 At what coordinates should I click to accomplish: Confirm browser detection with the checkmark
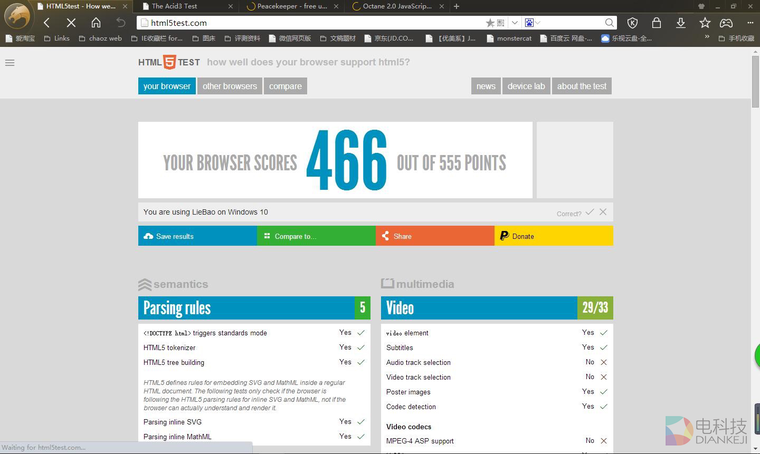click(590, 212)
